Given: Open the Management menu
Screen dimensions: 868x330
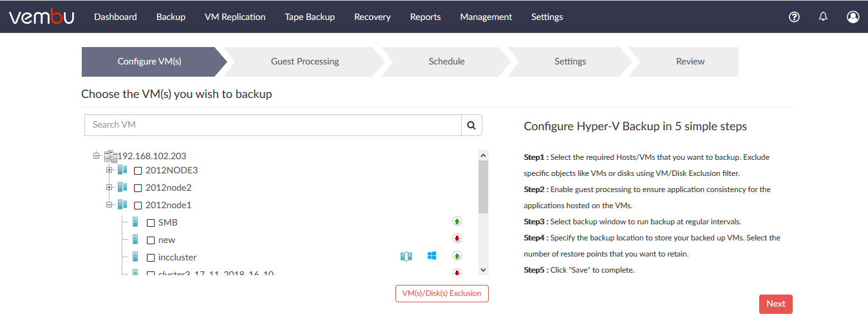Looking at the screenshot, I should coord(486,17).
